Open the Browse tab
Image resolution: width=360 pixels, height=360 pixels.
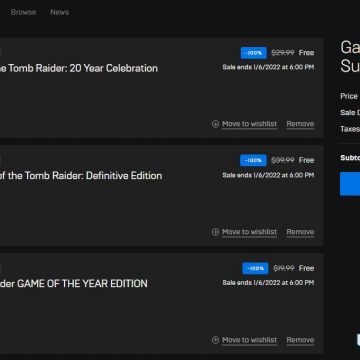pos(23,12)
